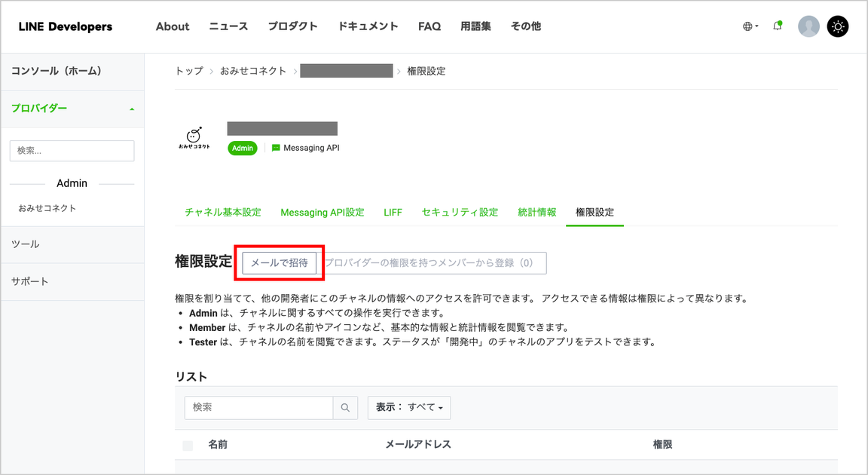
Task: Open the ニュース menu item
Action: coord(228,26)
